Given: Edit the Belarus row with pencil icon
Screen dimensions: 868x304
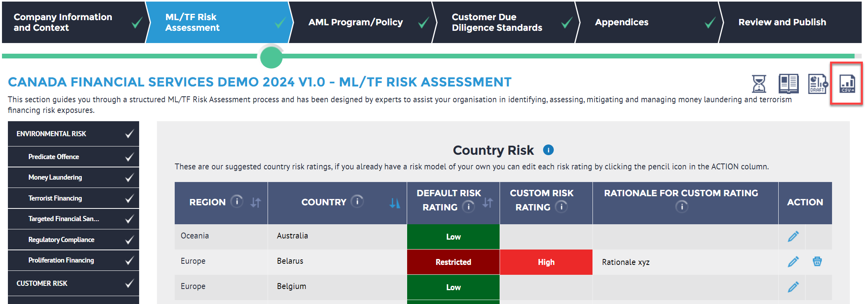Looking at the screenshot, I should [x=793, y=261].
